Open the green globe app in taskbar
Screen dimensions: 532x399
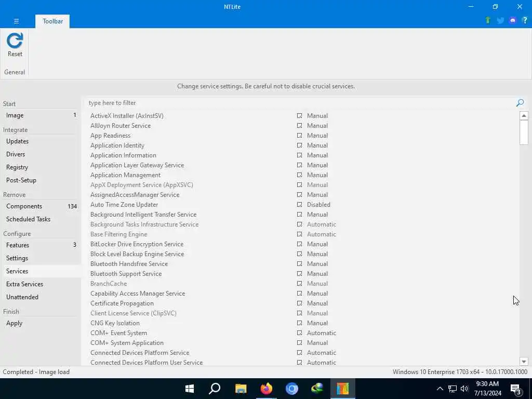(317, 389)
